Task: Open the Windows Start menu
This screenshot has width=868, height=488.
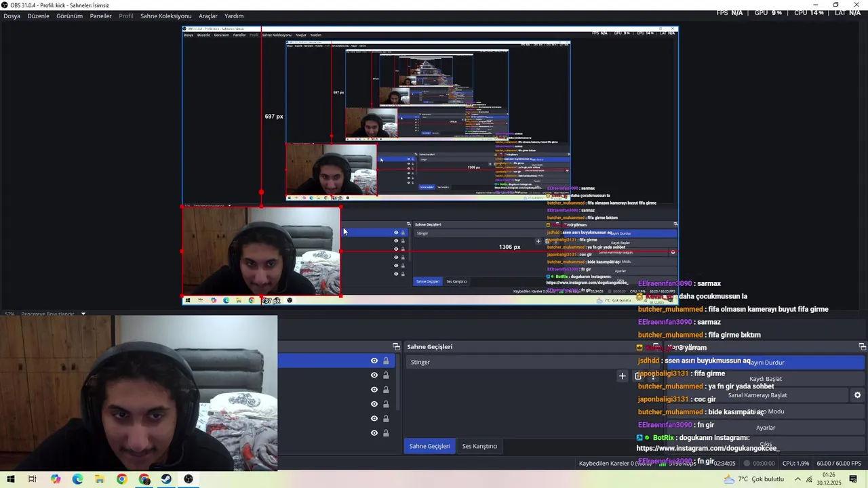Action: pos(11,479)
